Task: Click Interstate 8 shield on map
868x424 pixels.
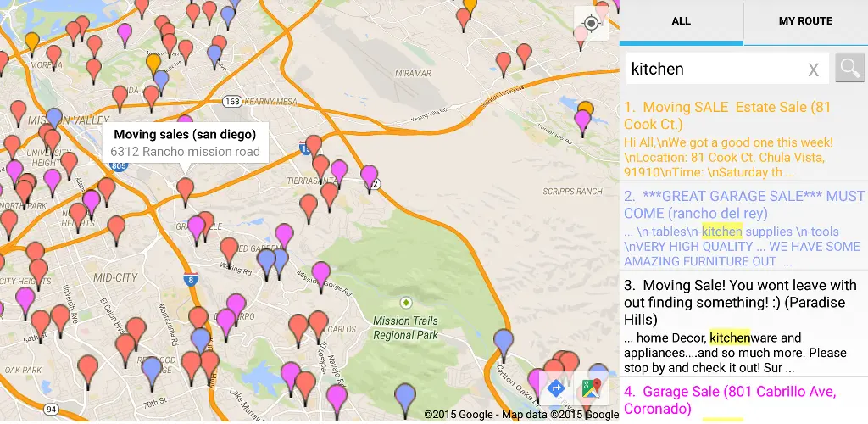Action: (191, 279)
